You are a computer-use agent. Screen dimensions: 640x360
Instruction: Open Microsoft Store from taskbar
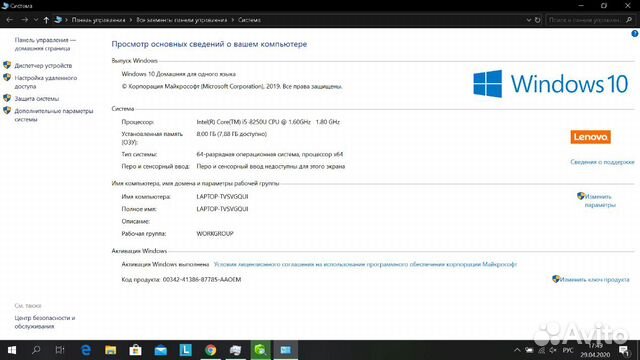click(136, 350)
